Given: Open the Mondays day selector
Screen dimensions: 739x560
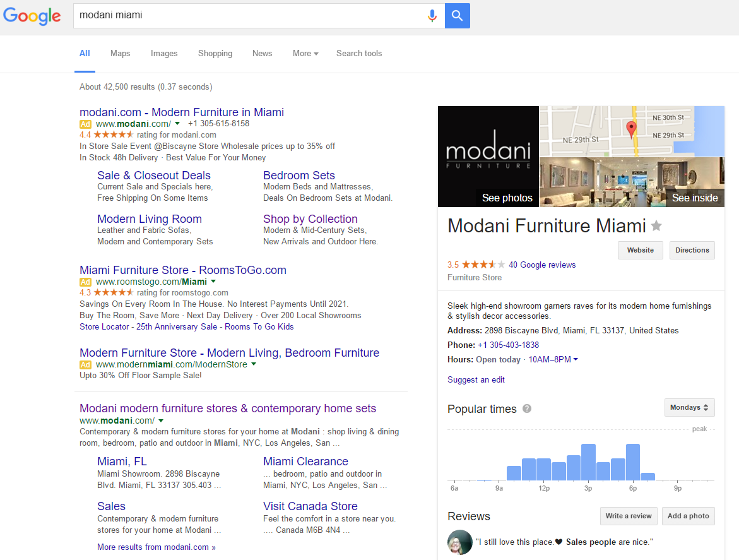Looking at the screenshot, I should coord(690,408).
